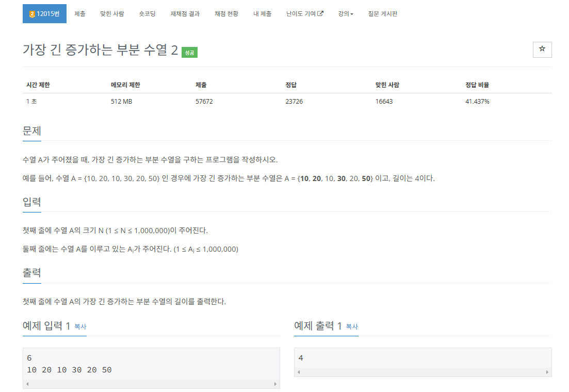Click the left arrow of 예제 입력 scrollbar
Screen dimensions: 569x392
coord(27,384)
